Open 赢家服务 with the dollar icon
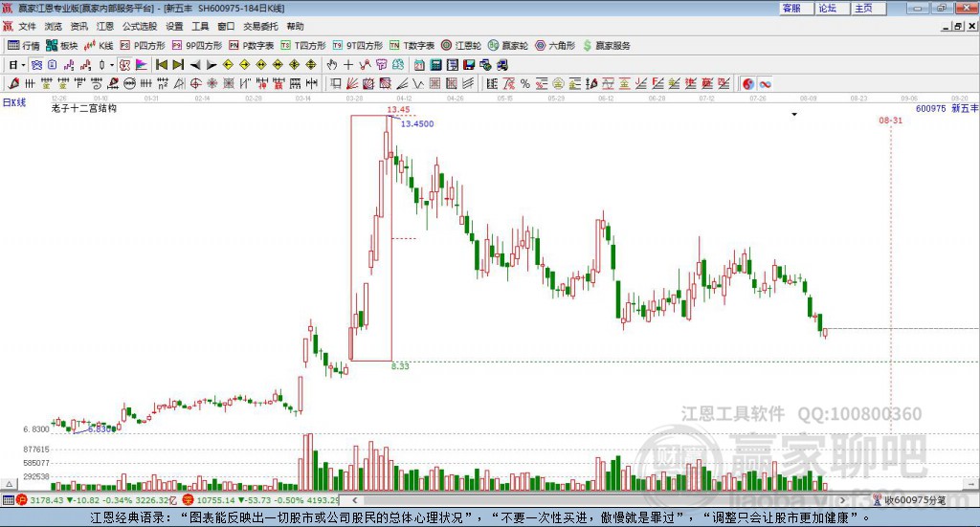Screen dimensions: 980x527 [606, 46]
